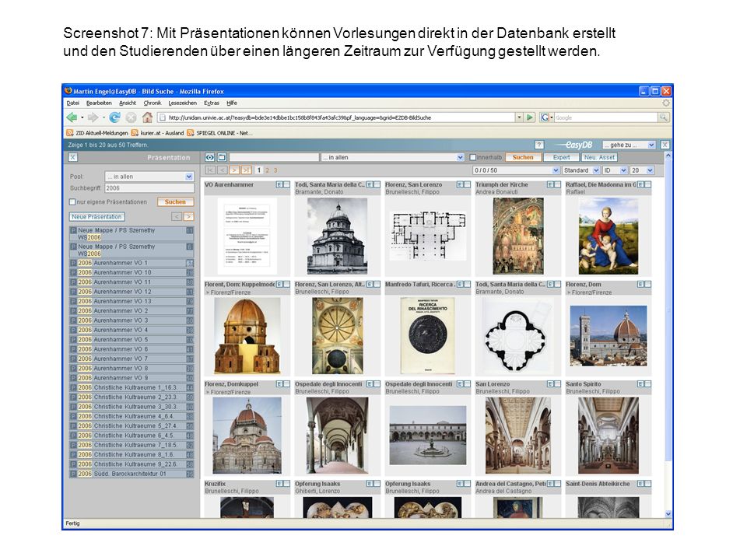Tick selection box on Opferung Isaaks Ghiberti card
Screen dimensions: 747x560
pos(377,483)
